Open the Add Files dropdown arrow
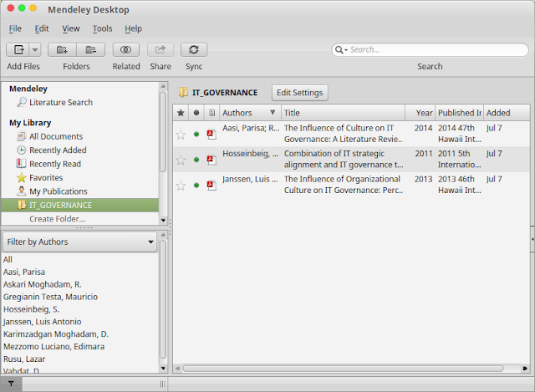 (35, 50)
